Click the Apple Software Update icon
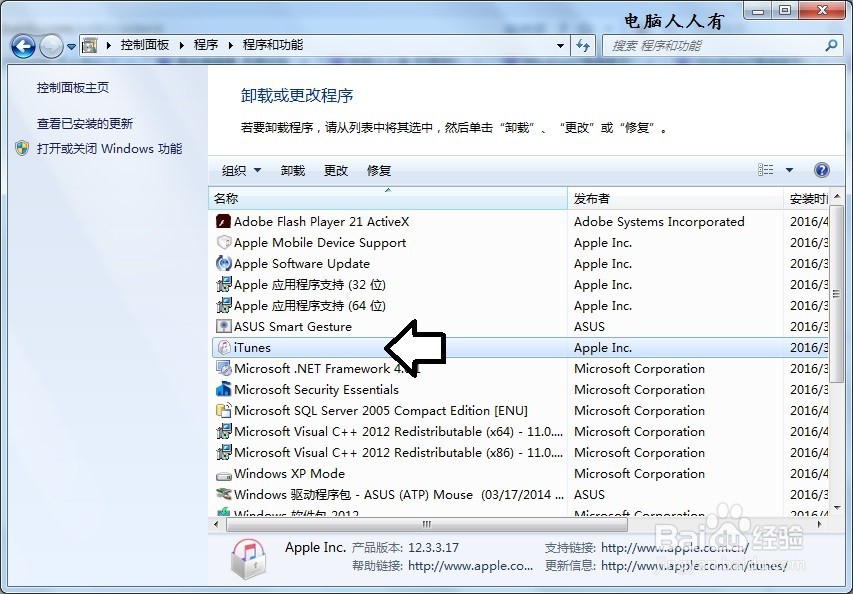 pyautogui.click(x=224, y=263)
